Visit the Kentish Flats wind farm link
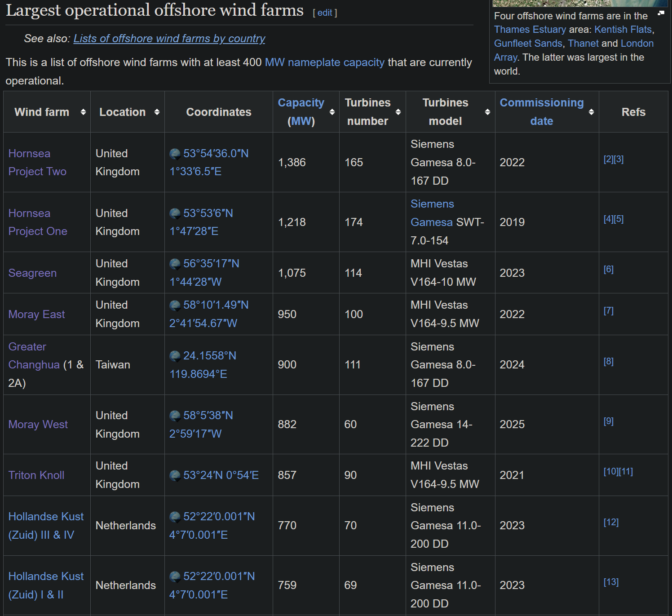Screen dimensions: 672x616 click(623, 30)
